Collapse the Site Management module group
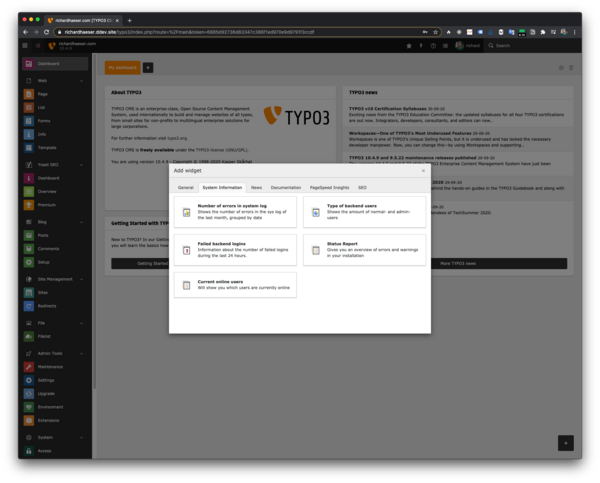This screenshot has height=483, width=600. (x=82, y=279)
